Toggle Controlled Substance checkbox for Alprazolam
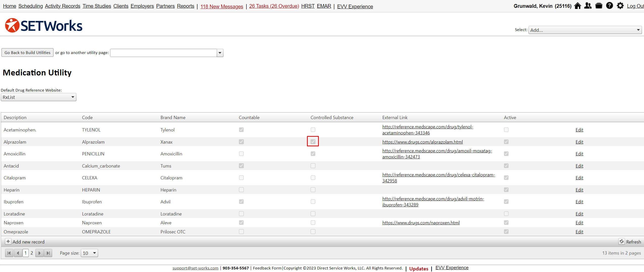 (313, 142)
